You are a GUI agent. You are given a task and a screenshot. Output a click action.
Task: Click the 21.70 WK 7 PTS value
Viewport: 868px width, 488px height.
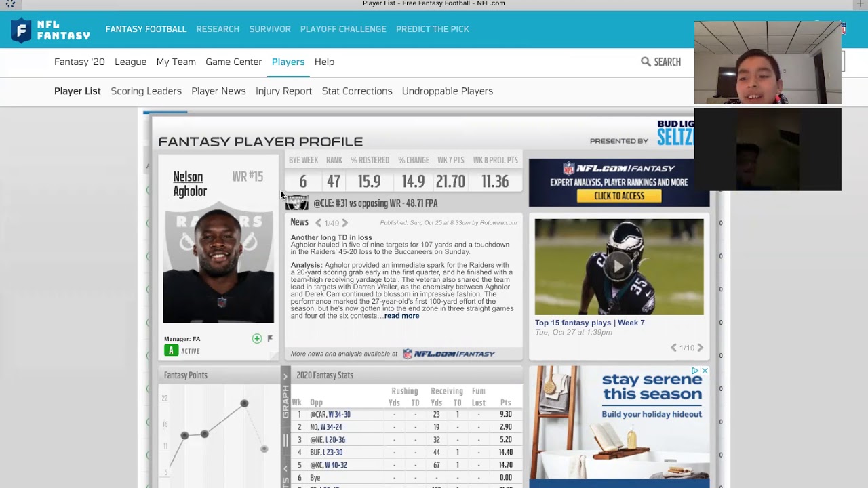click(450, 182)
